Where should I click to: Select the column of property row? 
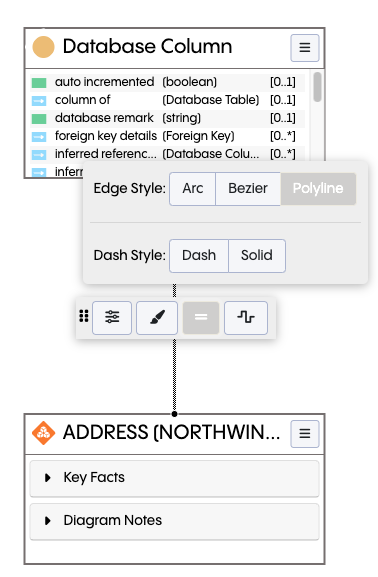click(167, 100)
